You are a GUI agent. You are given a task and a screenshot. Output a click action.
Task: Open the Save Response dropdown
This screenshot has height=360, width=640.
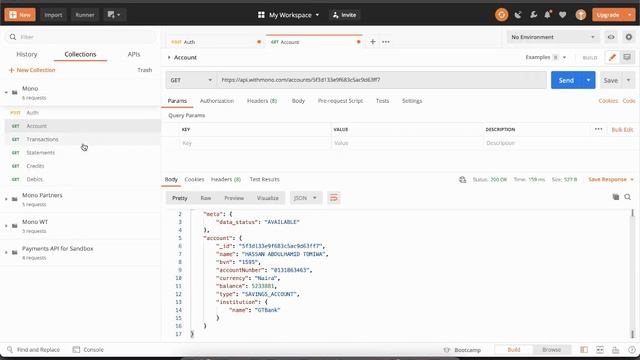pos(611,180)
